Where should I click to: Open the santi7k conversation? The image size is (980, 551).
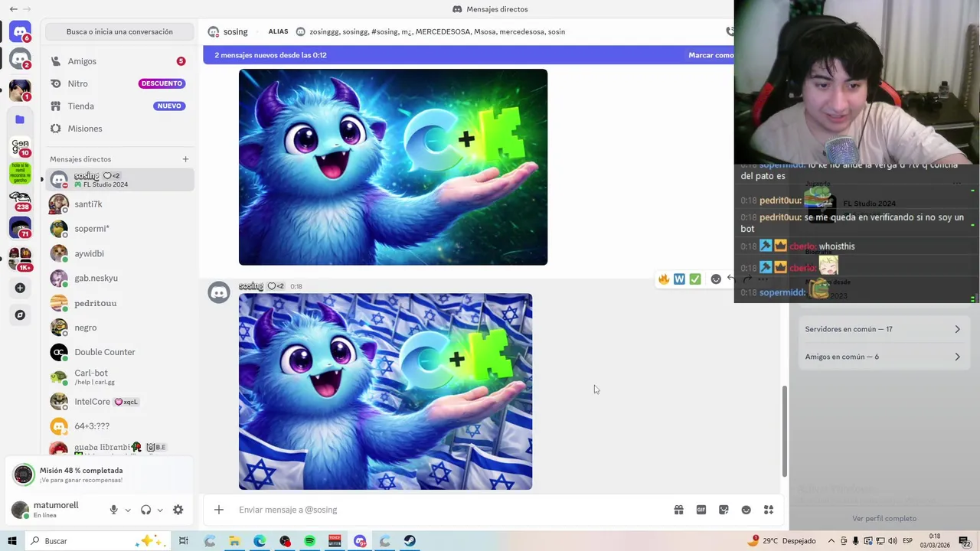click(x=119, y=204)
